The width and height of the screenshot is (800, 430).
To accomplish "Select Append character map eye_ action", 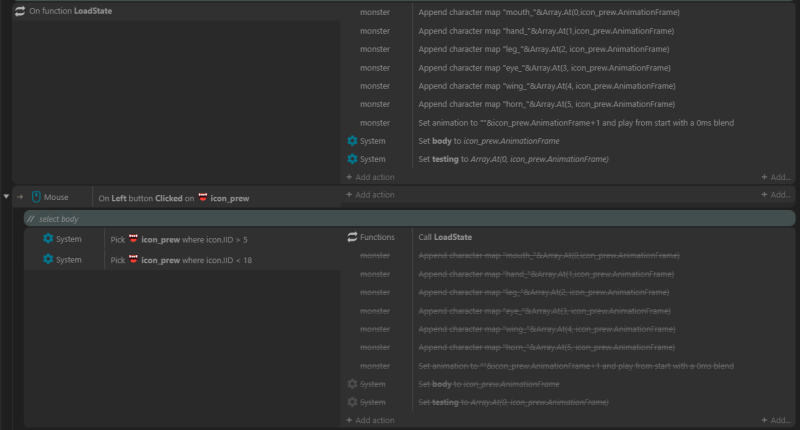I will coord(544,68).
